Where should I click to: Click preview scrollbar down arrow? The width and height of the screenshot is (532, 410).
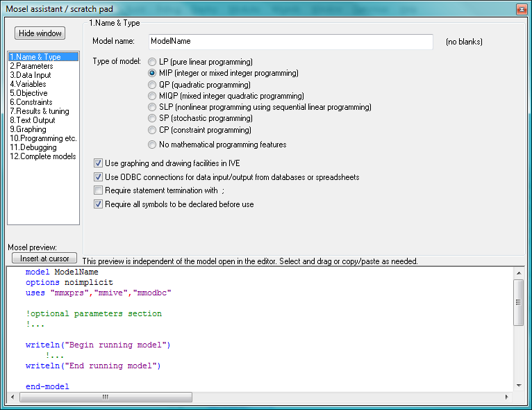tap(518, 385)
